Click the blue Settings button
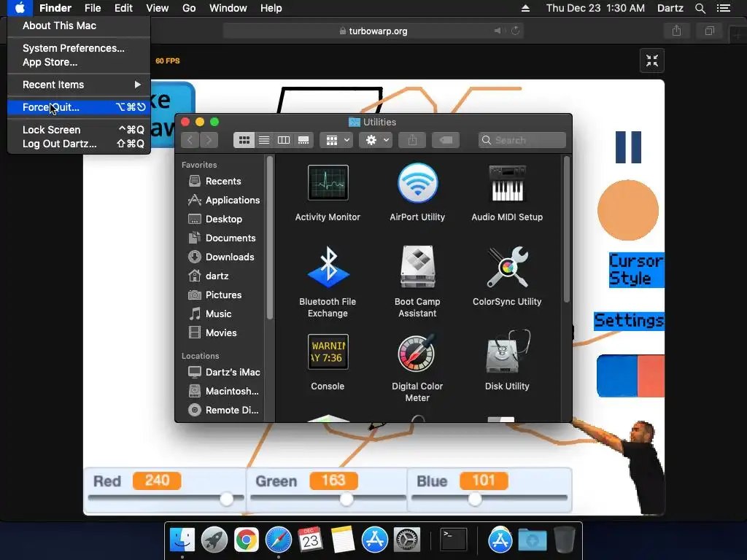Viewport: 747px width, 560px height. click(629, 321)
